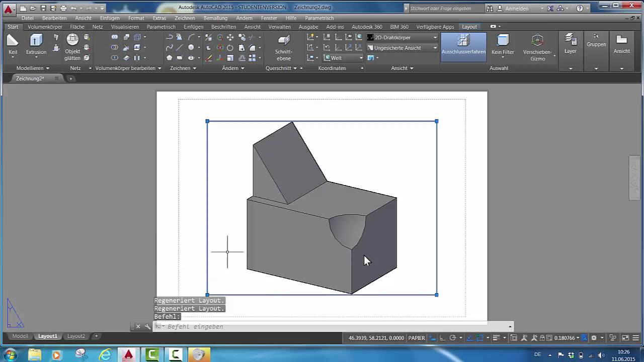Image resolution: width=644 pixels, height=362 pixels.
Task: Click the Union solid editing icon
Action: (x=115, y=37)
